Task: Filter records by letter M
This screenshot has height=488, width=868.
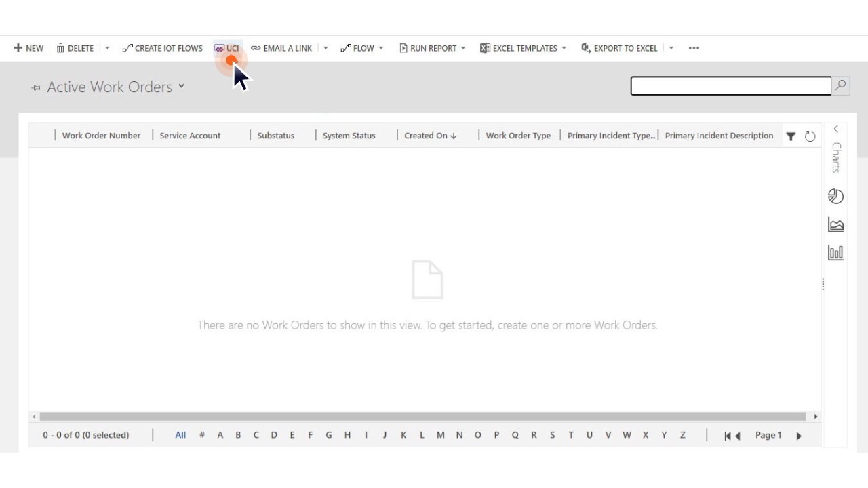Action: 441,435
